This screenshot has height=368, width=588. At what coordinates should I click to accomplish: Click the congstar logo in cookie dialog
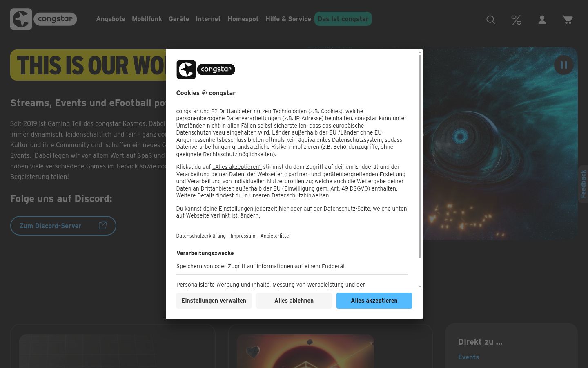click(205, 69)
